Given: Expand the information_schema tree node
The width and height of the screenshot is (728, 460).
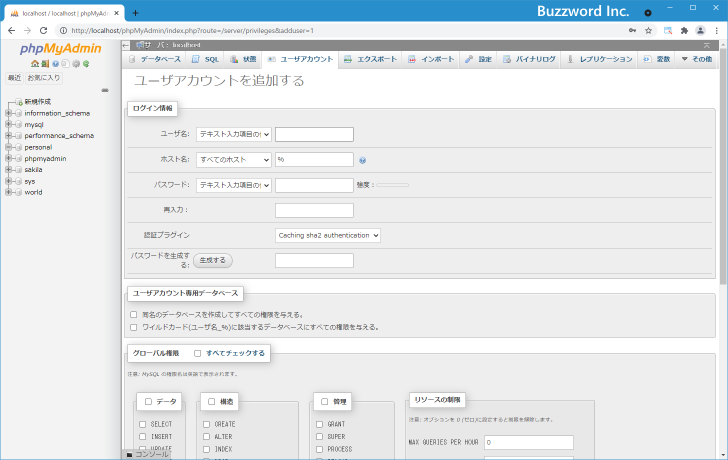Looking at the screenshot, I should point(8,113).
